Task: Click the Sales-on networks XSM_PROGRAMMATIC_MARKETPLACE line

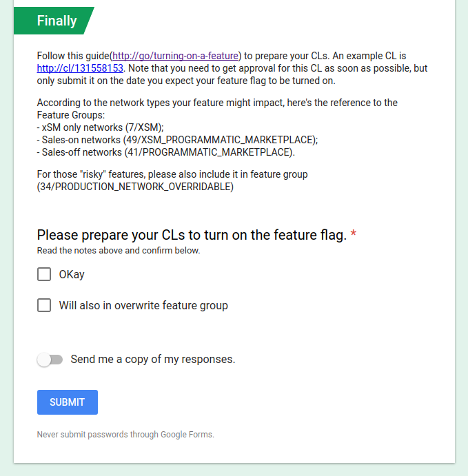Action: click(x=177, y=140)
